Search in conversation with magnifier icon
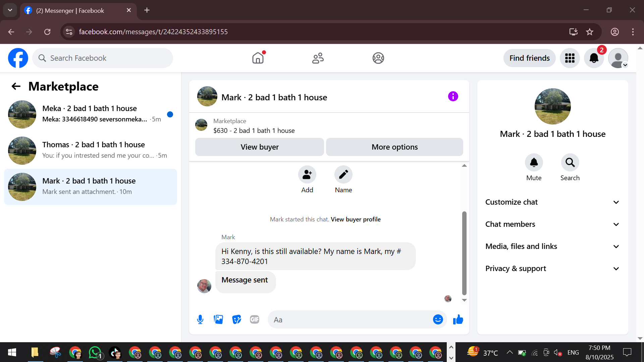 coord(570,163)
